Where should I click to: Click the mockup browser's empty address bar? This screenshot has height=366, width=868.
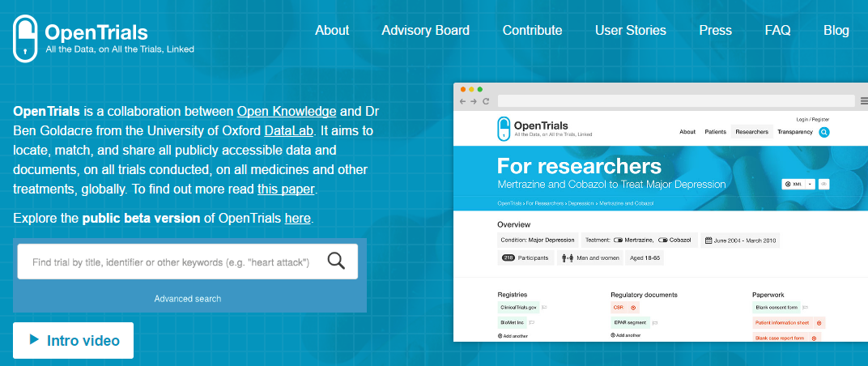coord(676,100)
